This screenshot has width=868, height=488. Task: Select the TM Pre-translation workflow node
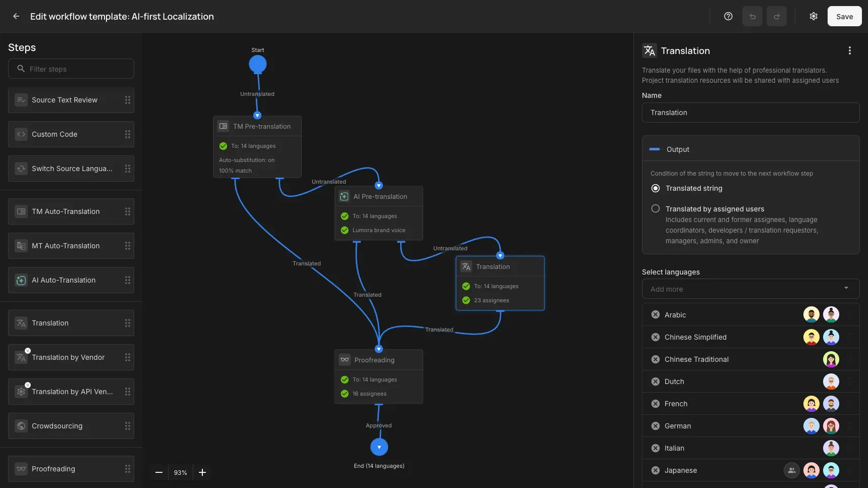257,147
